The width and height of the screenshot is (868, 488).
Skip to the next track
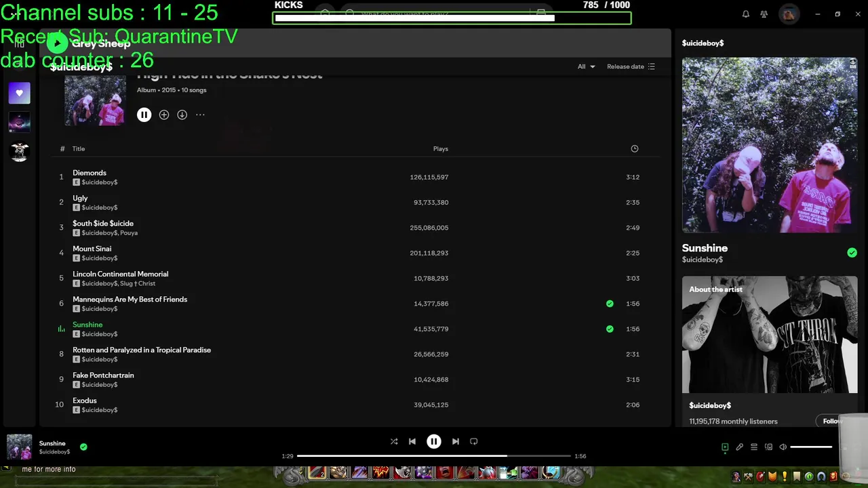click(x=456, y=441)
